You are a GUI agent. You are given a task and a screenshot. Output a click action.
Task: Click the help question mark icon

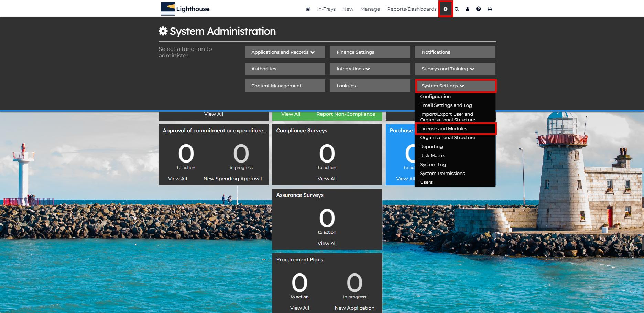click(478, 9)
